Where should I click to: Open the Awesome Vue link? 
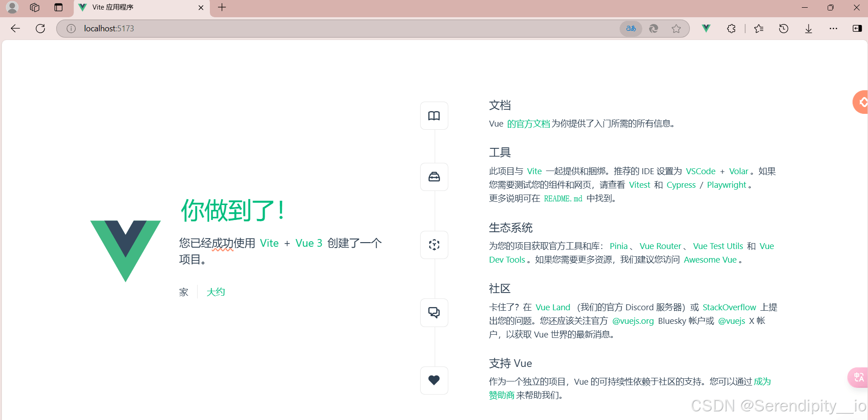click(710, 260)
